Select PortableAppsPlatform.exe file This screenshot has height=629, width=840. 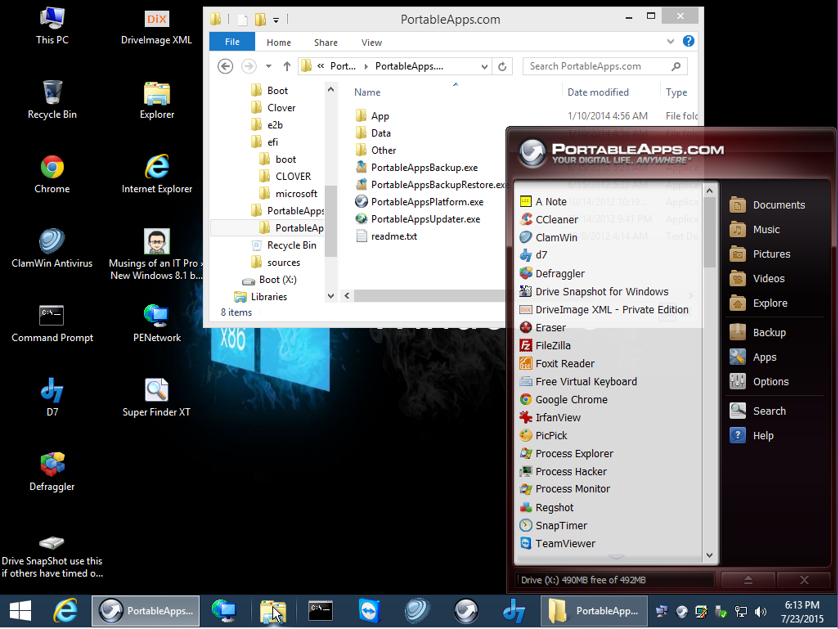[420, 202]
